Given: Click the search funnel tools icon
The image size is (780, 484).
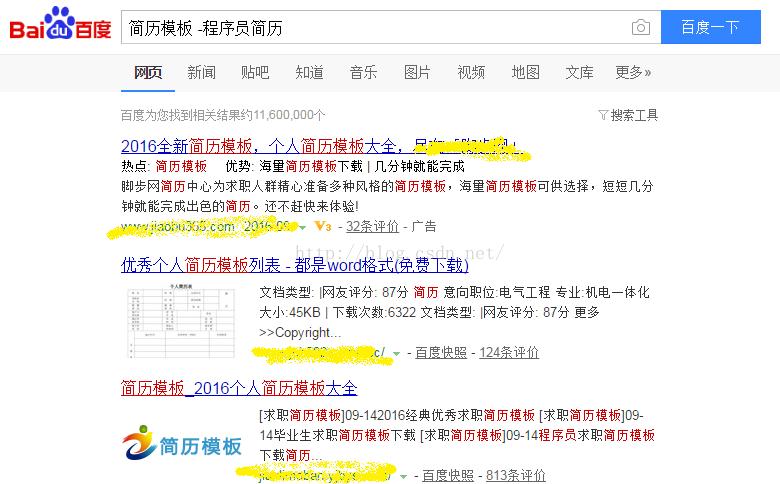Looking at the screenshot, I should tap(603, 115).
